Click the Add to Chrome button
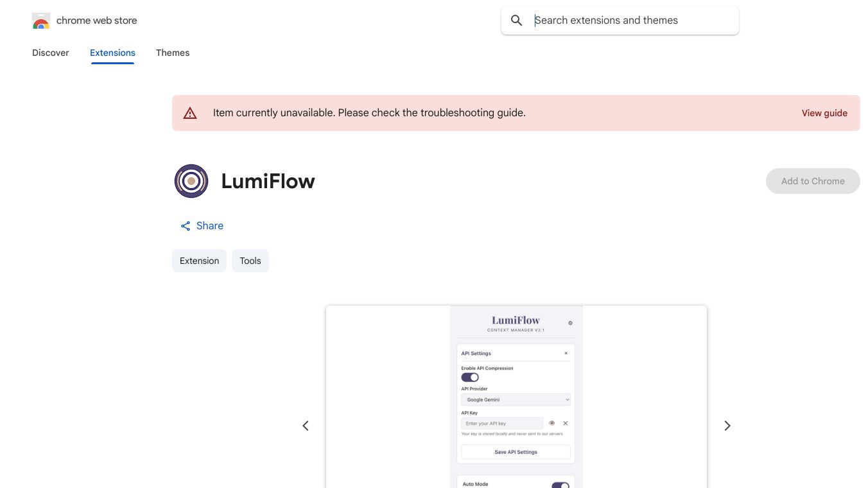Image resolution: width=868 pixels, height=488 pixels. click(813, 181)
